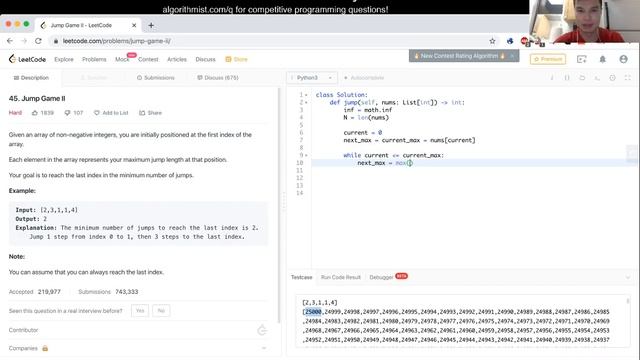Click the testcase box scrollbar
The image size is (640, 360).
click(628, 301)
